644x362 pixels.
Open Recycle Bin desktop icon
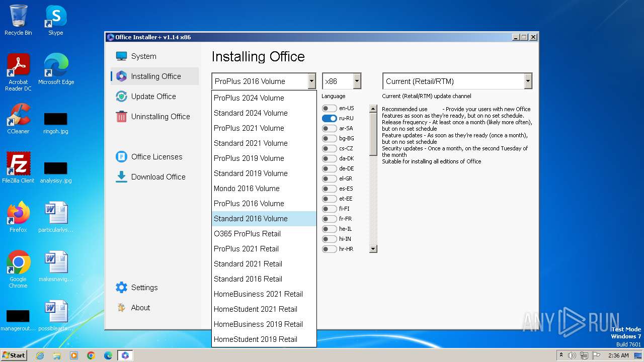tap(18, 20)
